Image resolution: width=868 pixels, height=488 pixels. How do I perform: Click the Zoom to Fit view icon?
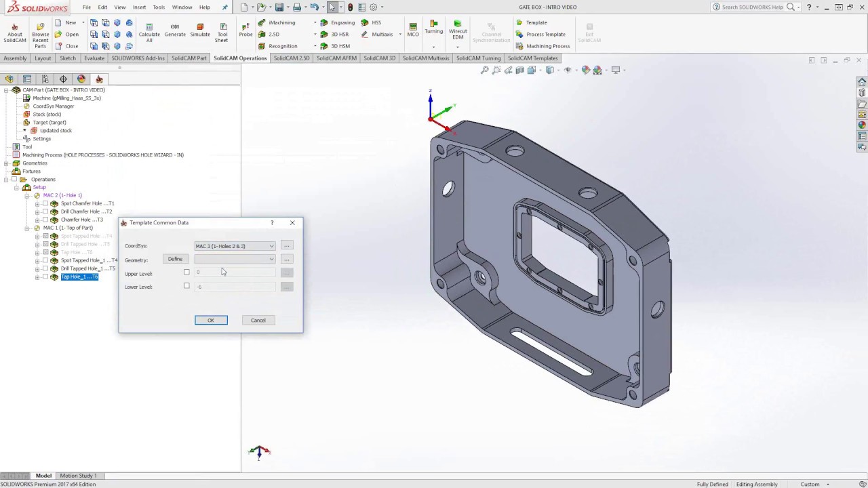[x=485, y=70]
